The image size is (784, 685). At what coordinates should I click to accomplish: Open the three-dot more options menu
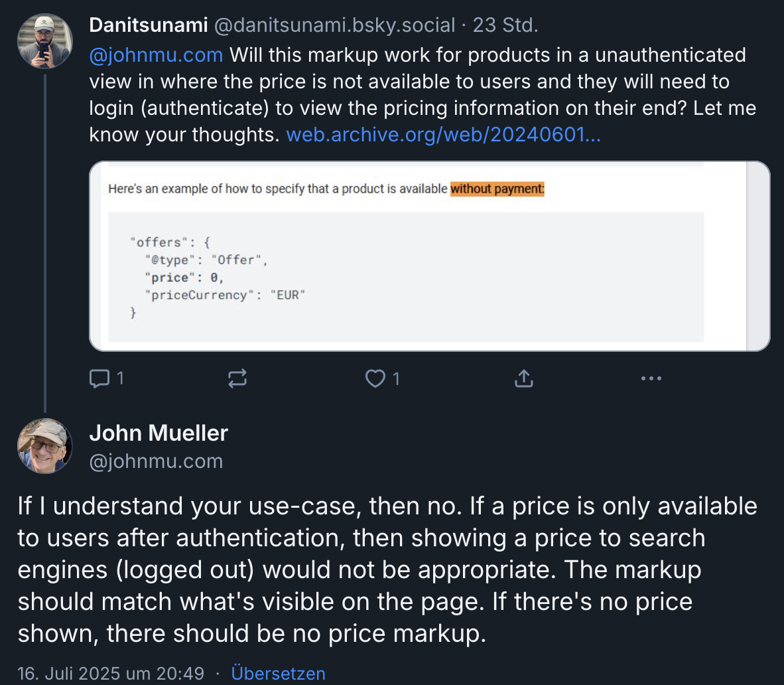651,378
